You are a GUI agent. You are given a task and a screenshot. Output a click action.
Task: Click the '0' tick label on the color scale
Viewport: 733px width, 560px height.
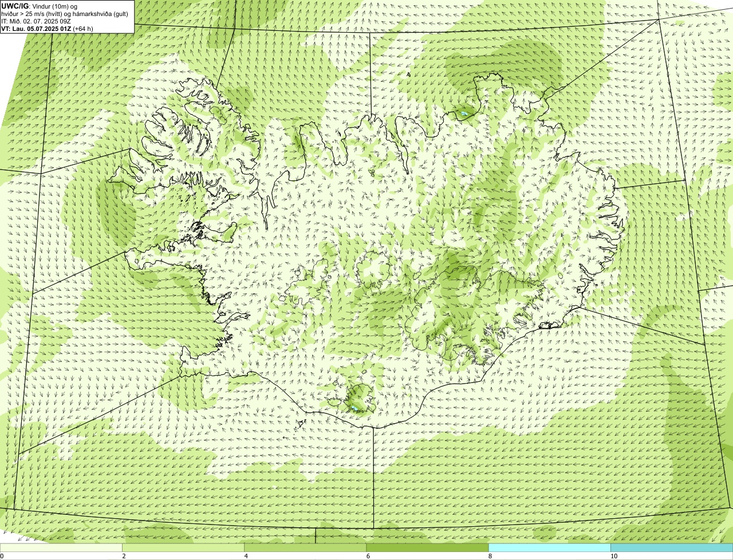(2, 556)
